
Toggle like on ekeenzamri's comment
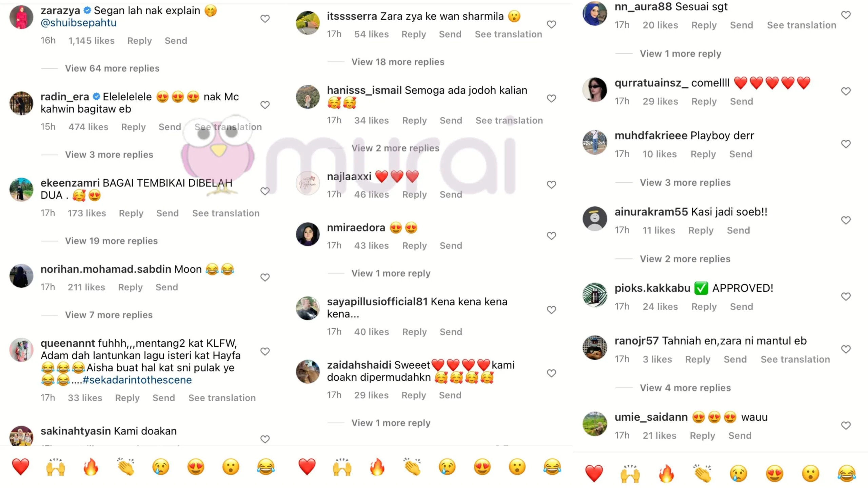click(265, 191)
